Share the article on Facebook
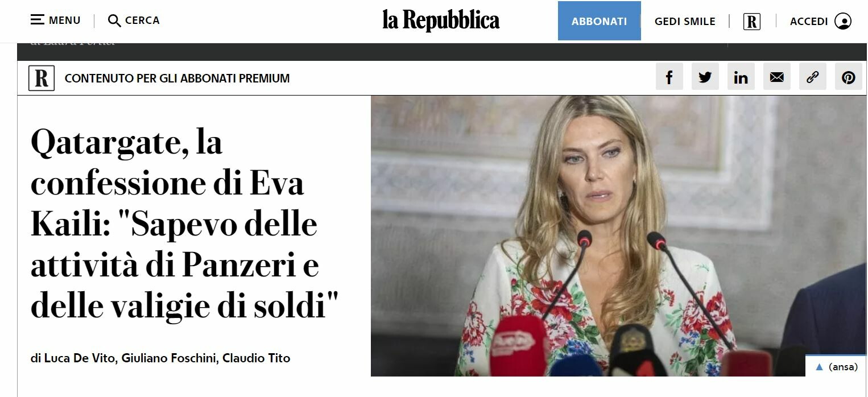Viewport: 868px width, 397px height. 669,77
